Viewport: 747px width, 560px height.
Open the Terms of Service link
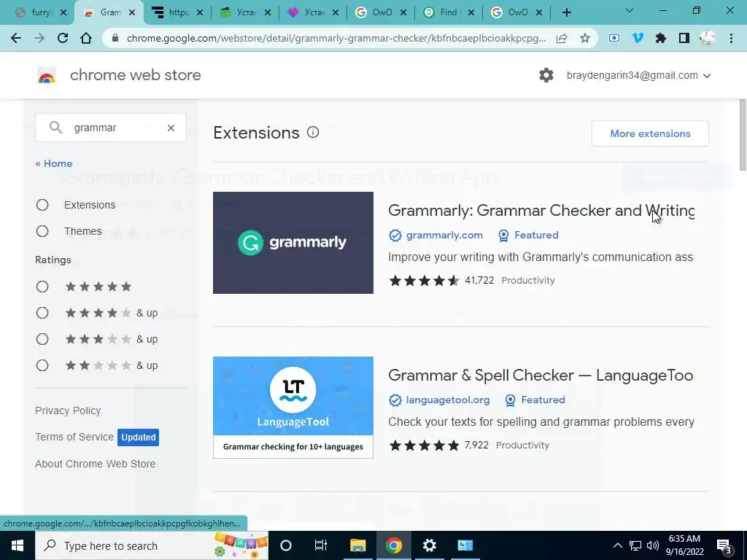(74, 437)
